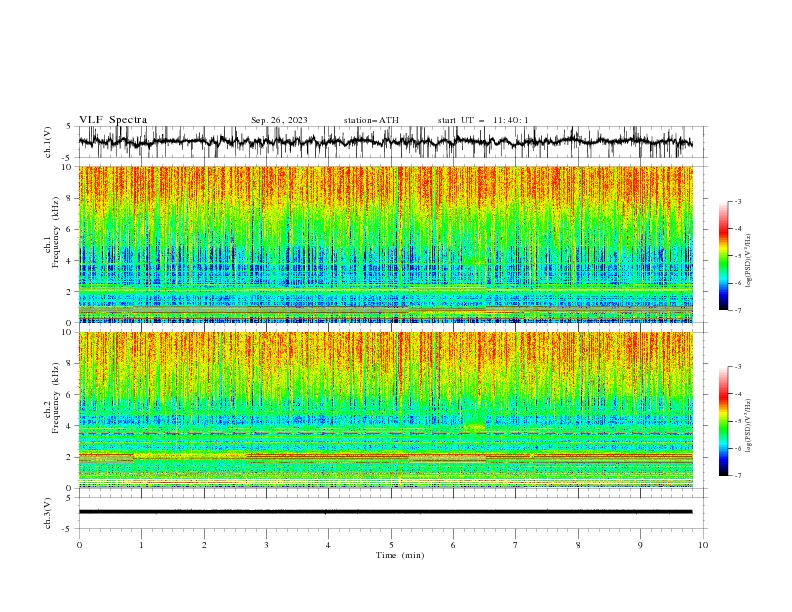Click the ch.3 flat voltage trace
Viewport: 792px width, 612px height.
[x=386, y=512]
